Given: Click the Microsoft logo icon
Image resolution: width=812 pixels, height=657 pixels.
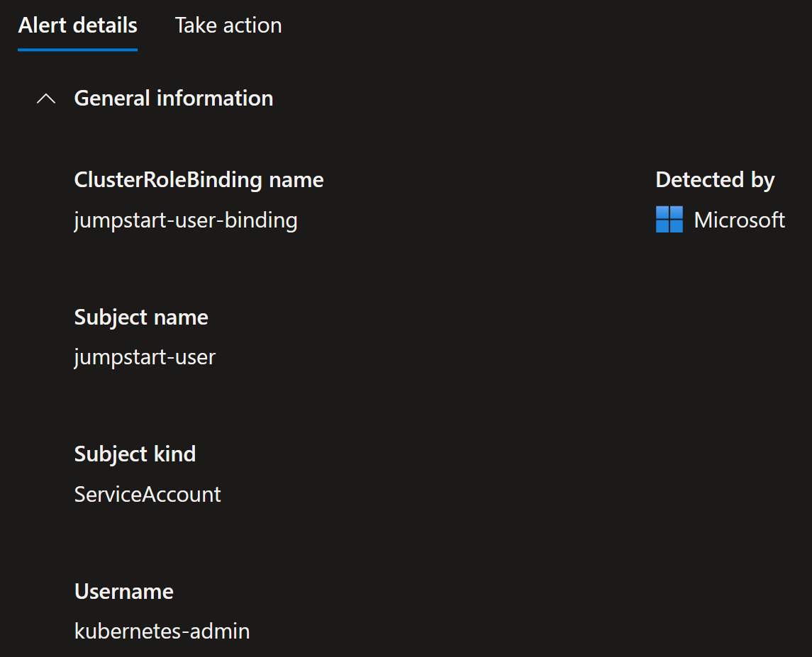Looking at the screenshot, I should click(x=669, y=219).
